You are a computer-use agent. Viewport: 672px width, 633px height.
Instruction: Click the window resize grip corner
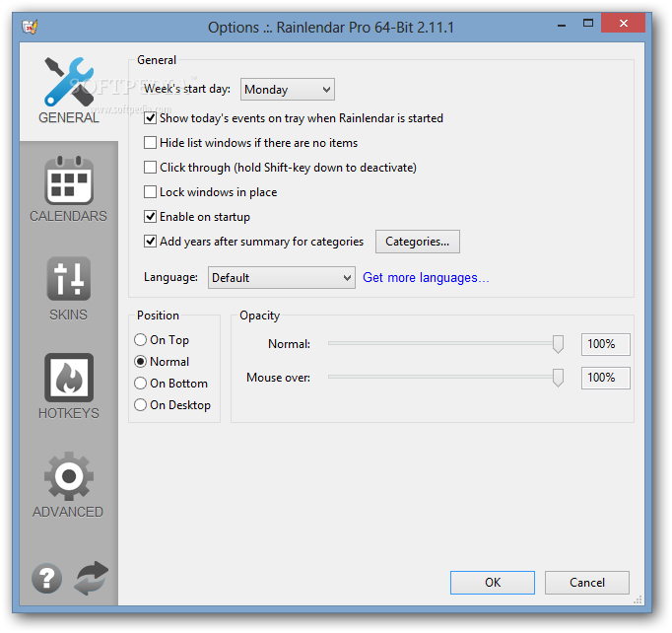point(638,599)
